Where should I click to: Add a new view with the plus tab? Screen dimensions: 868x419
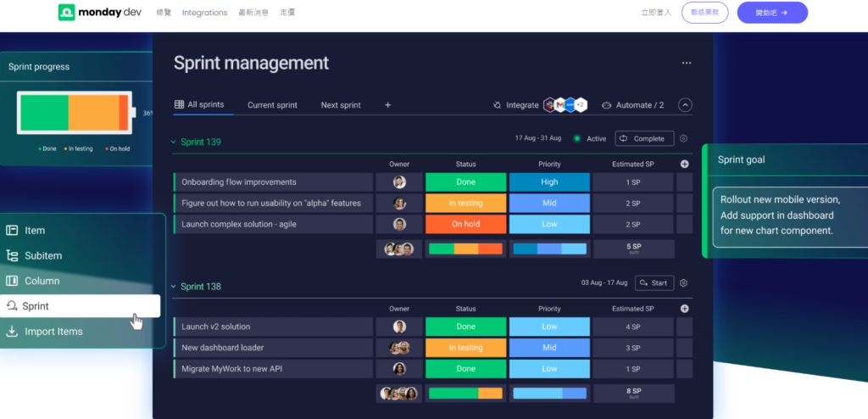388,105
